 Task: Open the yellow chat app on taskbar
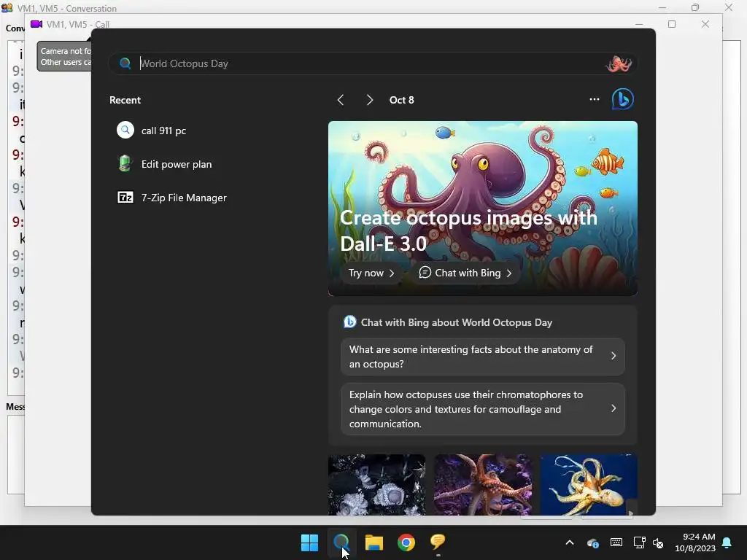click(x=438, y=542)
